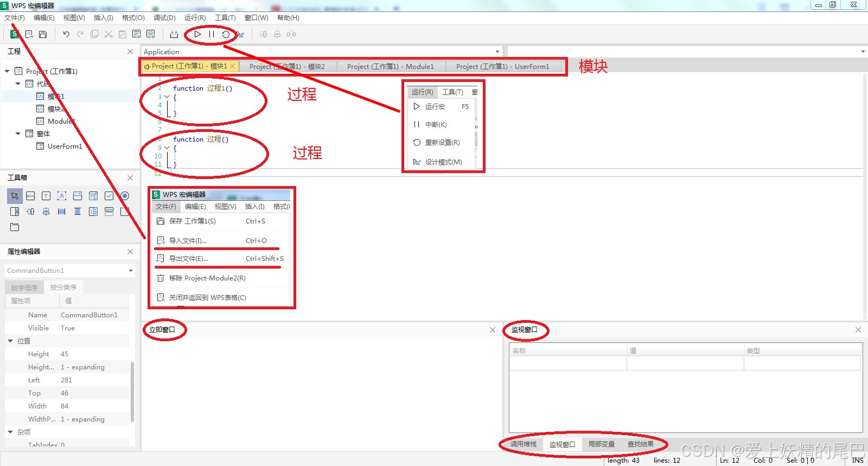Select the checkbox control in toolbox

[x=109, y=196]
